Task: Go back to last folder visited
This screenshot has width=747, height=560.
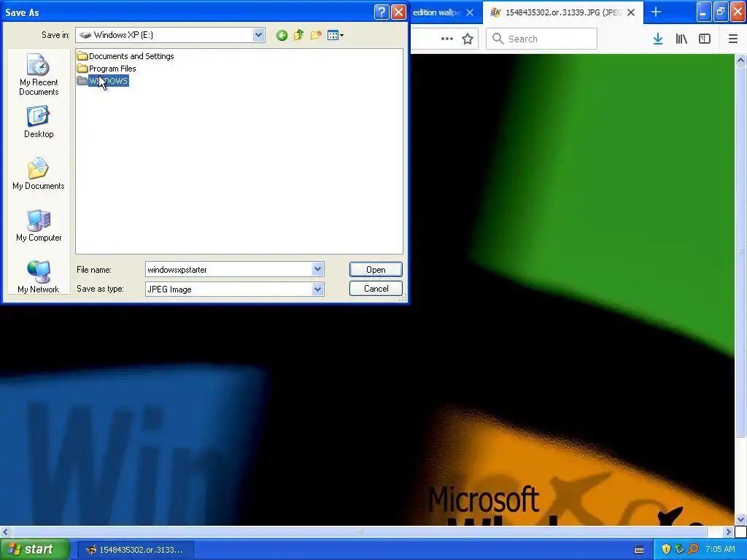Action: click(282, 35)
